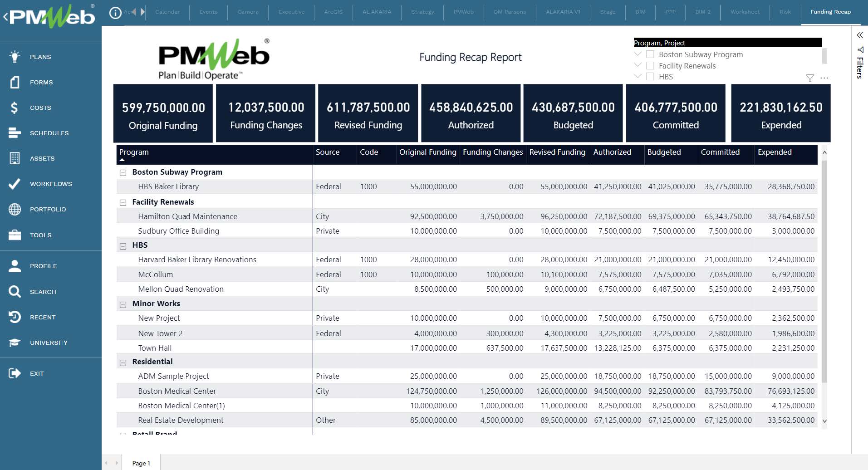The height and width of the screenshot is (470, 868).
Task: Expand the Filters pane with the chevron
Action: pyautogui.click(x=860, y=35)
